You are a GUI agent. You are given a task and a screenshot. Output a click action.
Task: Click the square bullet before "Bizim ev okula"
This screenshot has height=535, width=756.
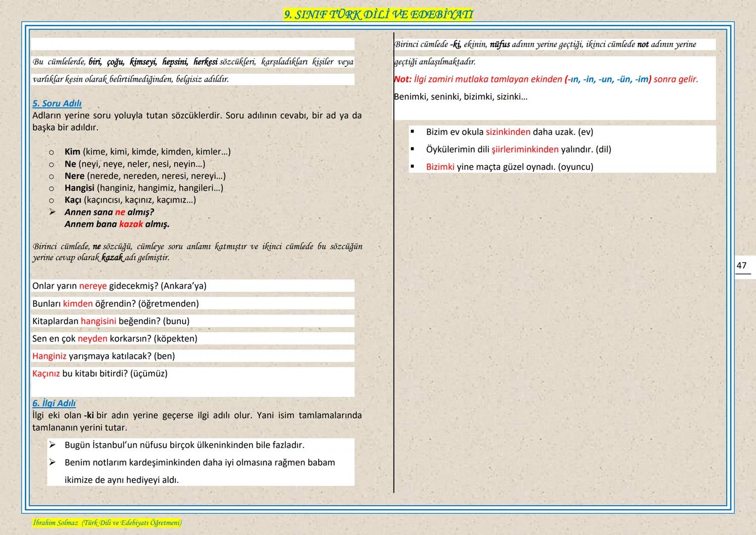pyautogui.click(x=412, y=132)
